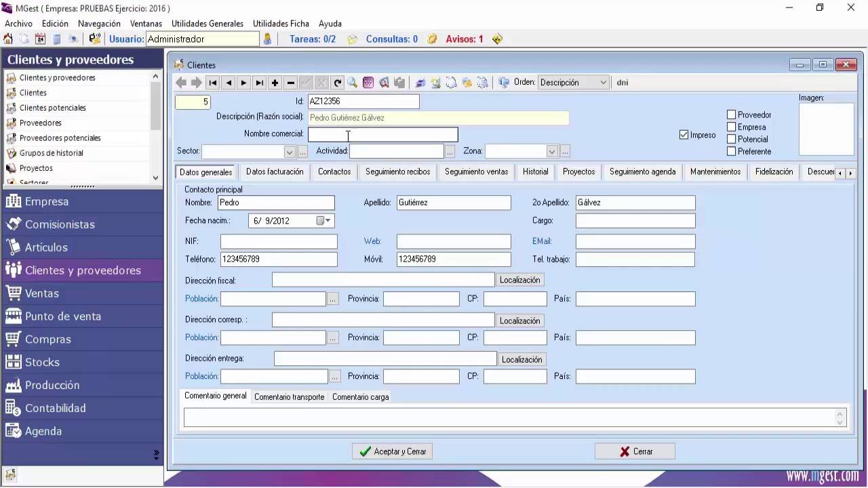Image resolution: width=868 pixels, height=488 pixels.
Task: Expand the Zona dropdown
Action: 552,152
